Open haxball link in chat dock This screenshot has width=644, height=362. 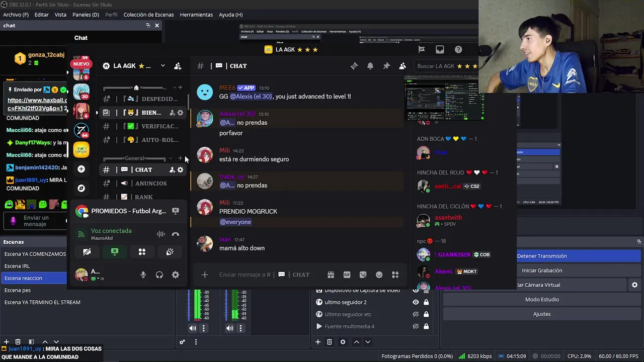[37, 104]
